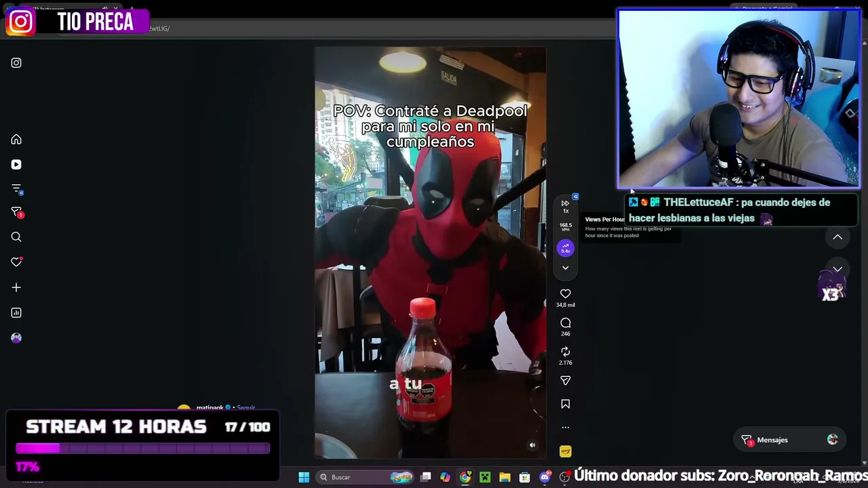Click the purple 5.4x trending badge

pos(566,249)
